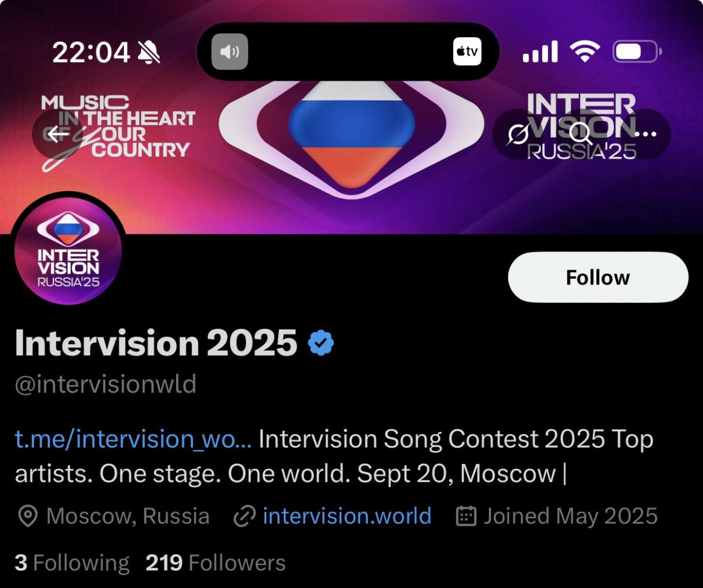This screenshot has height=588, width=703.
Task: Open the Intervision Russia'25 profile picture
Action: [x=68, y=250]
